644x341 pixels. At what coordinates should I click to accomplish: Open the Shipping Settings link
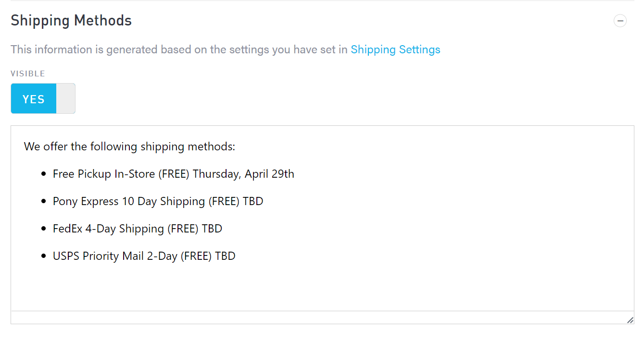point(395,49)
